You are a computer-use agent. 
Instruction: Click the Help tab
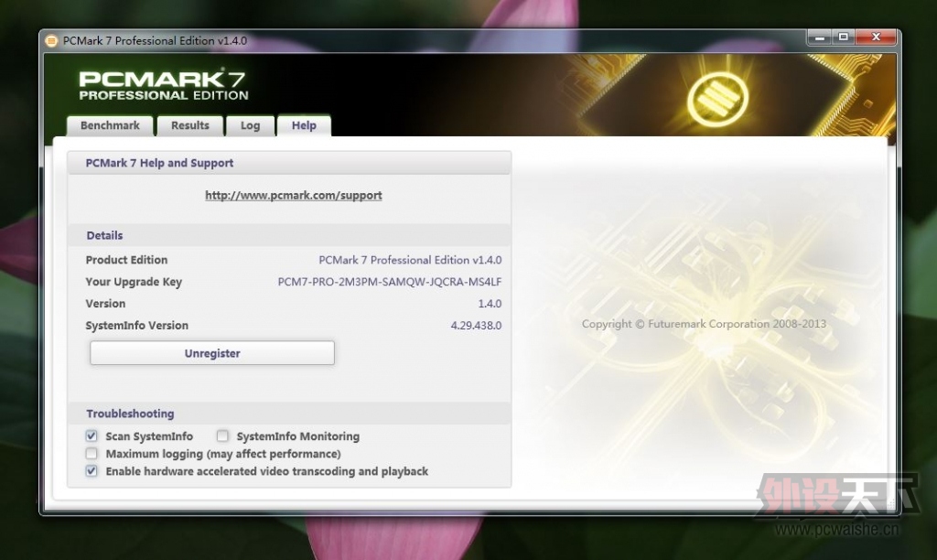tap(304, 125)
